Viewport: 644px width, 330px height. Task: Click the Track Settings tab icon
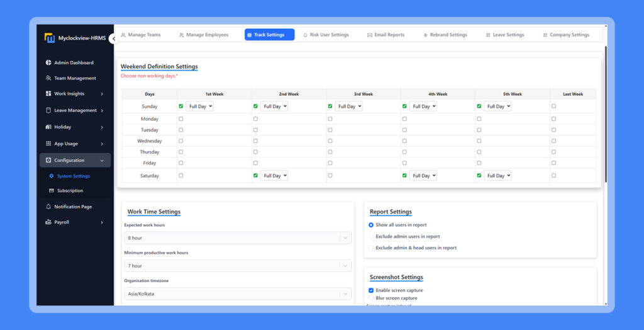tap(249, 35)
